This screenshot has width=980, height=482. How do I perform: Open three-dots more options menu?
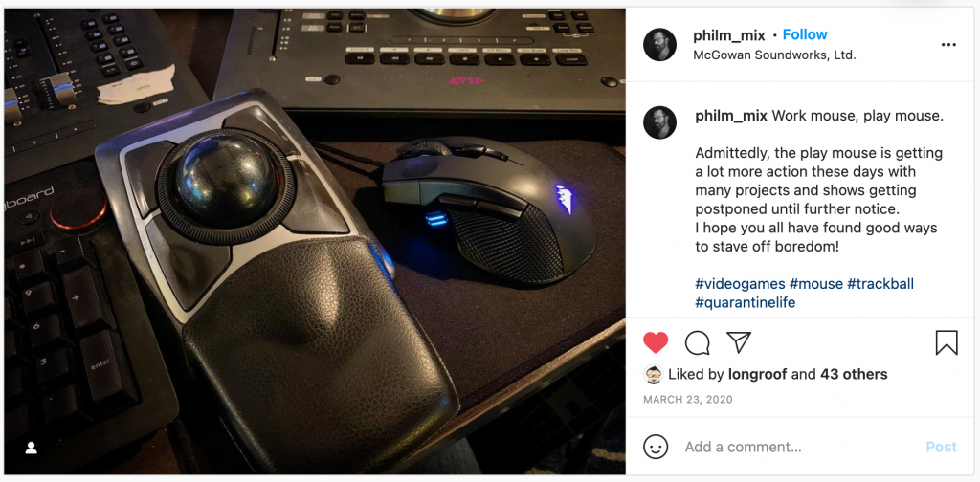click(948, 45)
